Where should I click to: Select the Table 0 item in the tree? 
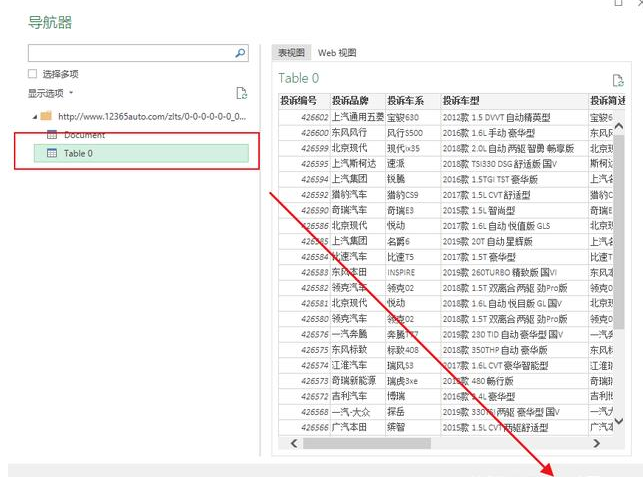point(78,153)
